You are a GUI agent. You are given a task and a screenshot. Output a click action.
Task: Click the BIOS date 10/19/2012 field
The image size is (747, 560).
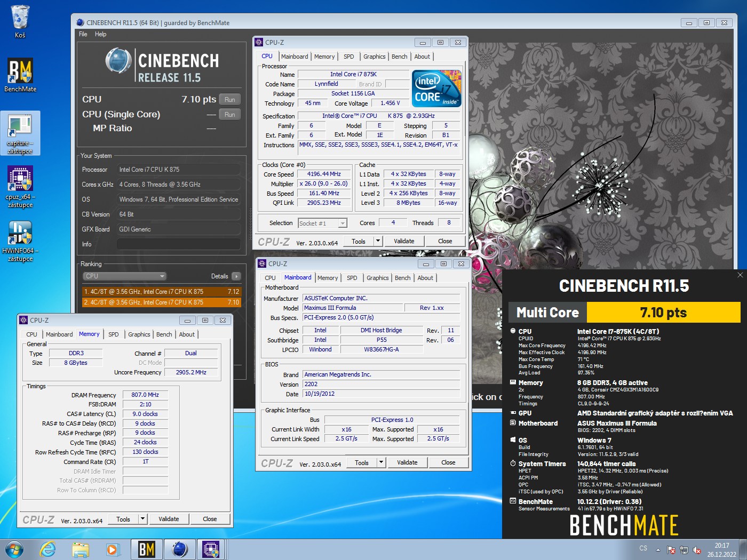381,394
